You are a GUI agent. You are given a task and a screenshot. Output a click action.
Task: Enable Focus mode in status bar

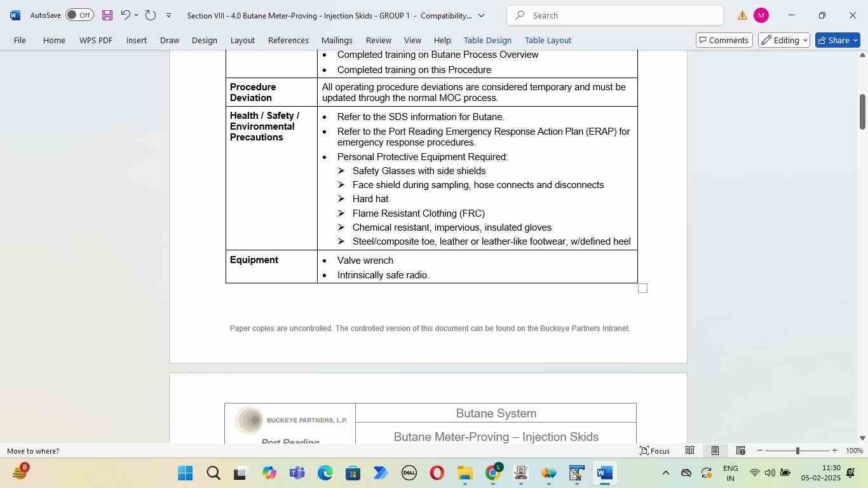654,451
